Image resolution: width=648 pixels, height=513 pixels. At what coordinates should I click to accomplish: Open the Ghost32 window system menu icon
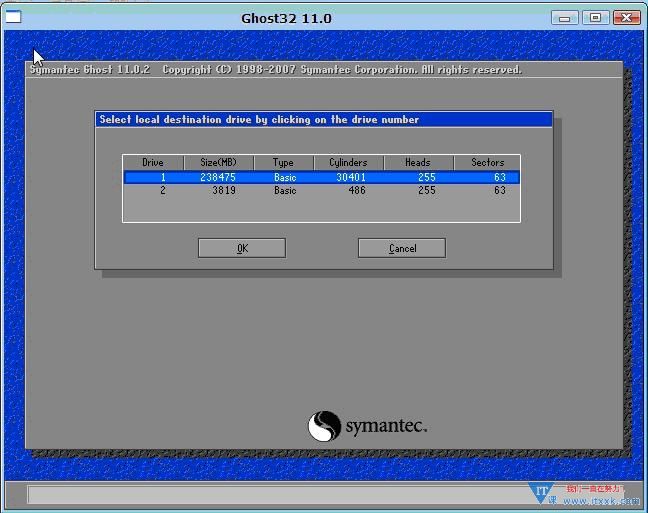point(14,17)
